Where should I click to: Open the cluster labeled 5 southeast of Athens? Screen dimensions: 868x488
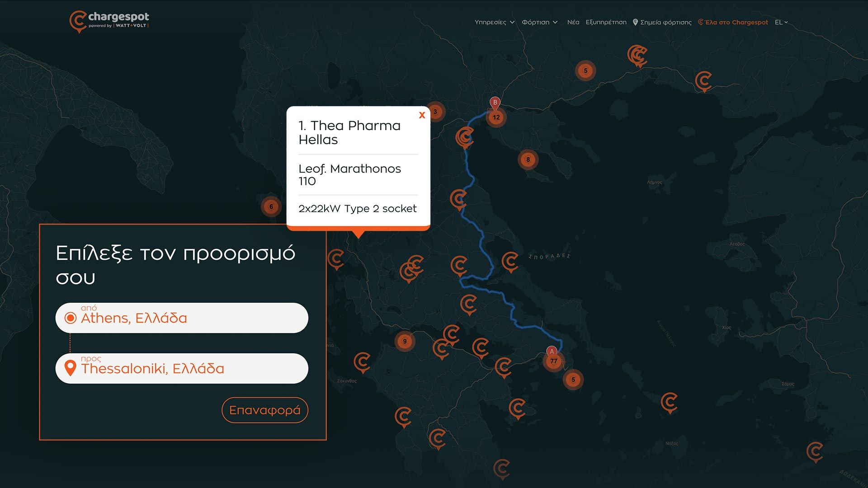point(573,380)
